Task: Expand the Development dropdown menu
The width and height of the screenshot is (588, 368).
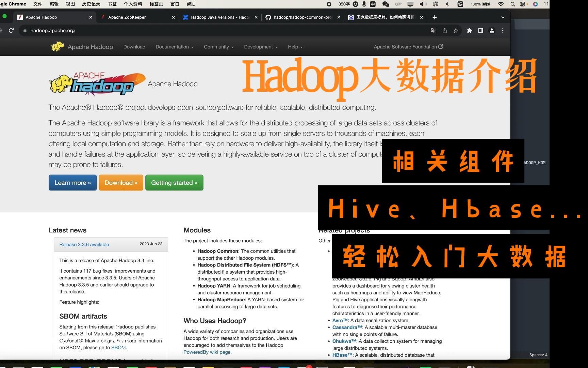Action: click(261, 47)
